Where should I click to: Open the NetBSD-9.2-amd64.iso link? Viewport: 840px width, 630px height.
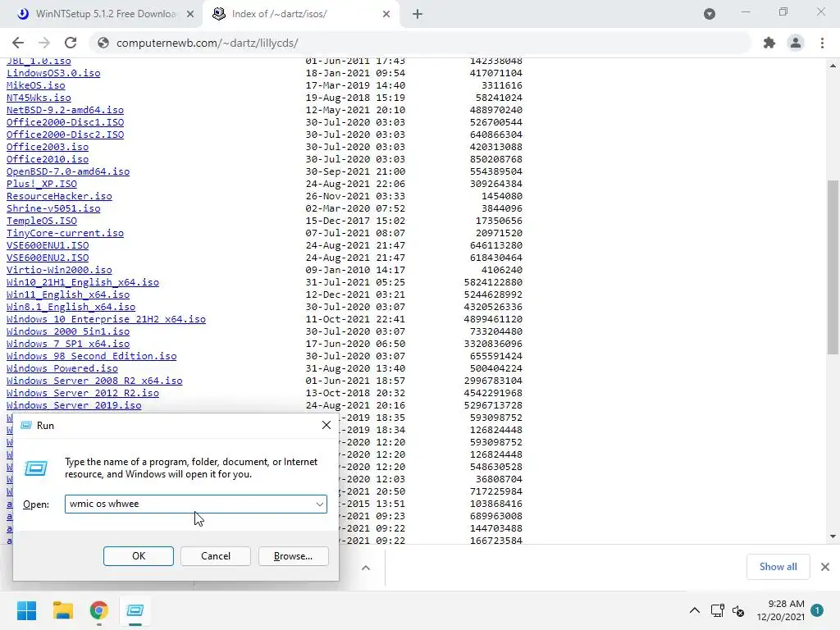pyautogui.click(x=65, y=110)
